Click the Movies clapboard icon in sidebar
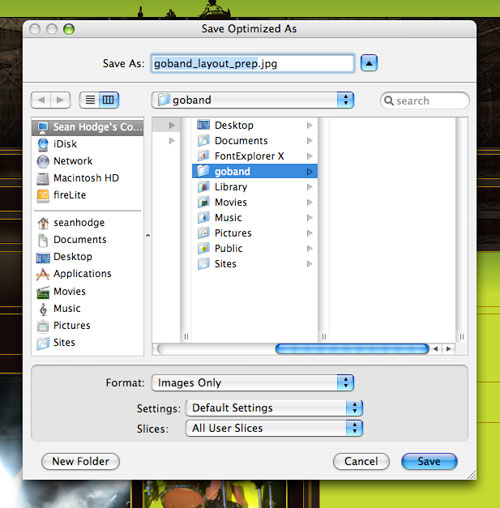 43,292
